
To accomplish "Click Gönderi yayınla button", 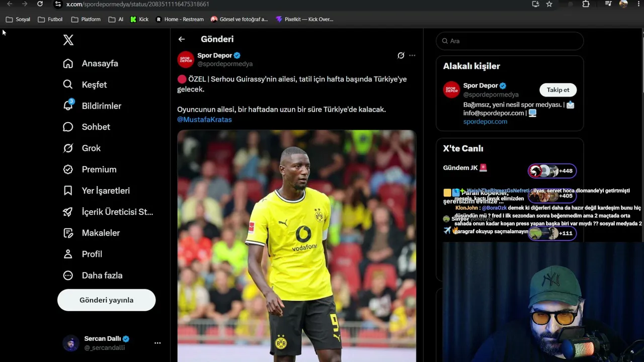I will 106,300.
